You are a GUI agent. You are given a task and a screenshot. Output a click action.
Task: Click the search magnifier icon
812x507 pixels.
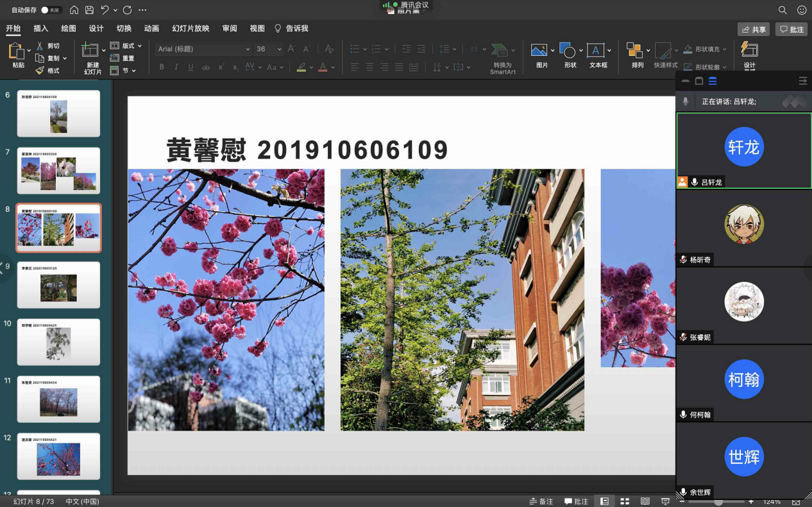(782, 10)
